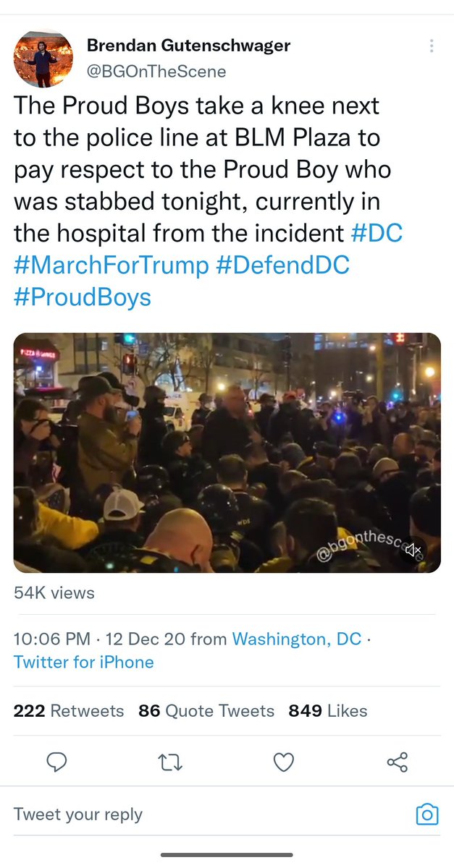
Task: Tap the retweet arrows icon
Action: [x=170, y=762]
